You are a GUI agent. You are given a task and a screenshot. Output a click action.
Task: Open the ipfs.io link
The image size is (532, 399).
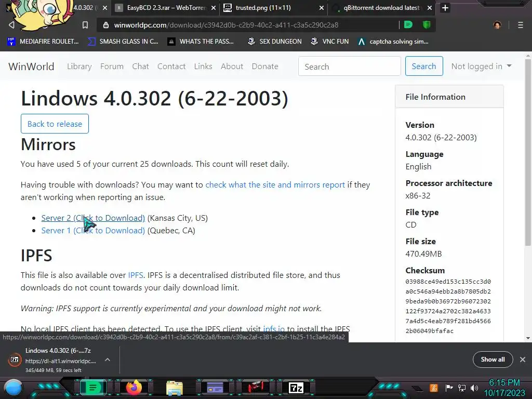tap(274, 329)
